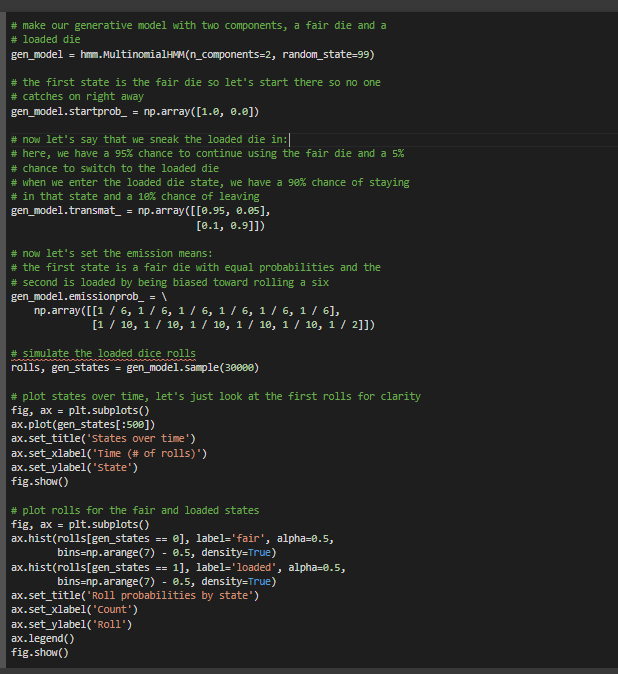Click the comment "# chance to switch to the loaded die"
The height and width of the screenshot is (674, 618).
[x=115, y=168]
